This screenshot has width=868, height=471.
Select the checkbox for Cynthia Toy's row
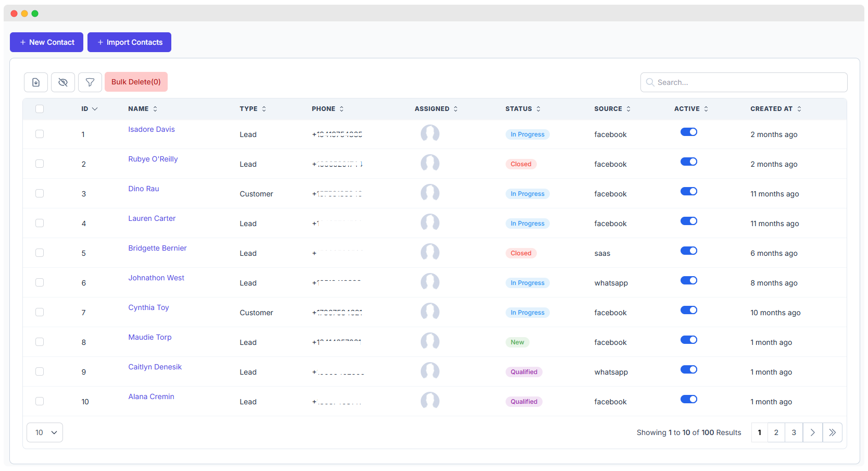(x=40, y=312)
